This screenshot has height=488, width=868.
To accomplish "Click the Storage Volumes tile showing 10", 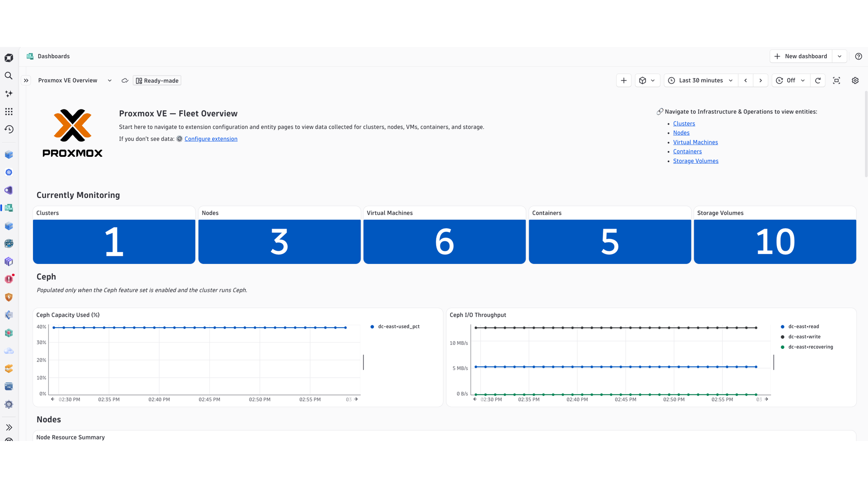I will [x=775, y=242].
